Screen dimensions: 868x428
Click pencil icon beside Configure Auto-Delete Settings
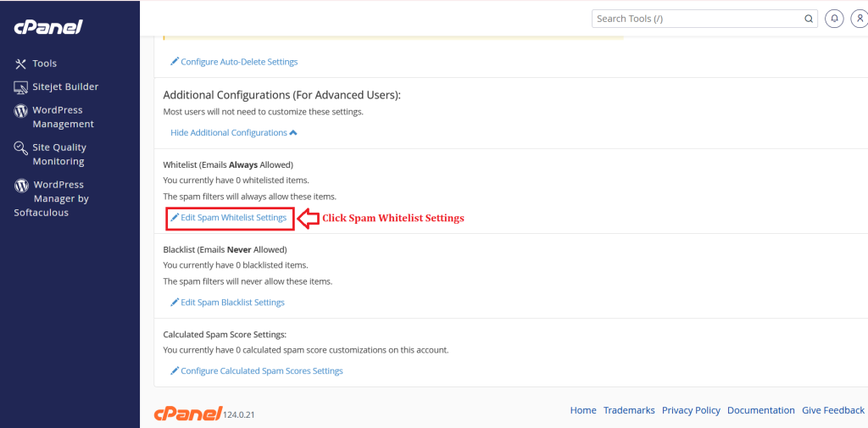point(175,62)
